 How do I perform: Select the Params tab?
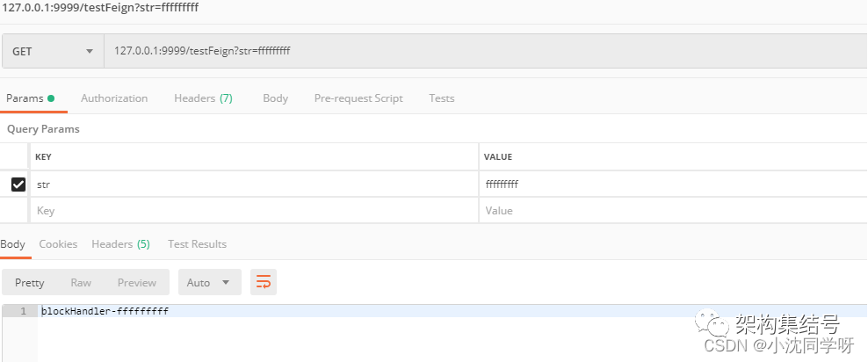coord(30,98)
